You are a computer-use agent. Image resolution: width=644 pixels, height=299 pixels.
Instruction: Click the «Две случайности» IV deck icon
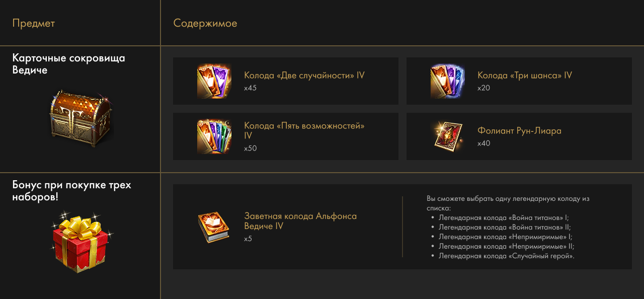click(x=214, y=81)
